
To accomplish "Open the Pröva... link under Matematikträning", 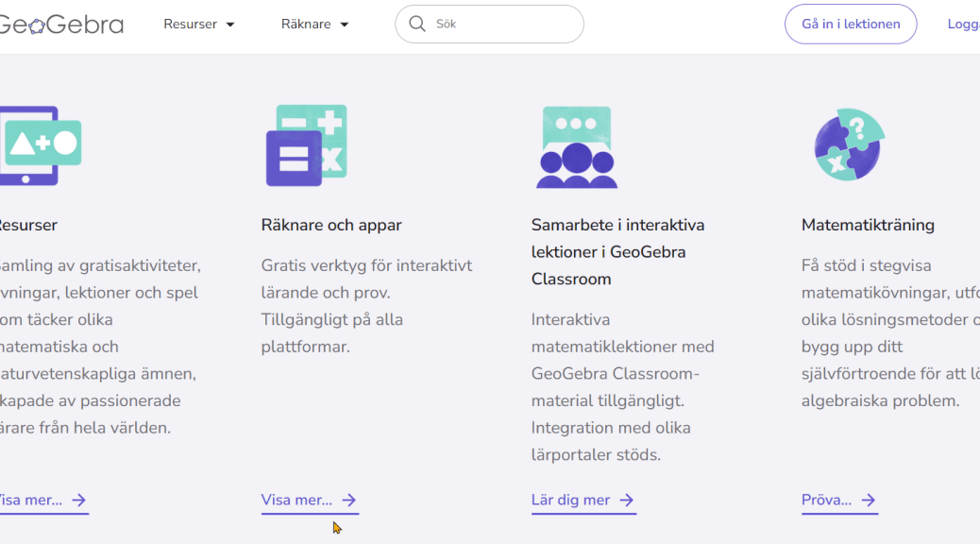I will [827, 501].
